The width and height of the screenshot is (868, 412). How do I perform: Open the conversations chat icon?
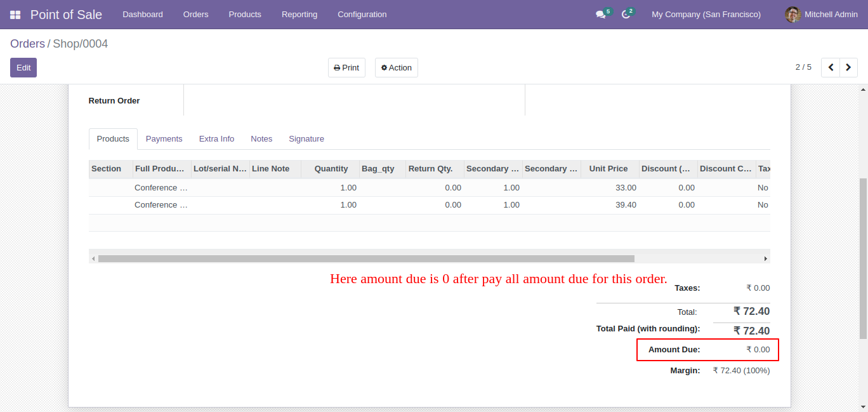(600, 15)
